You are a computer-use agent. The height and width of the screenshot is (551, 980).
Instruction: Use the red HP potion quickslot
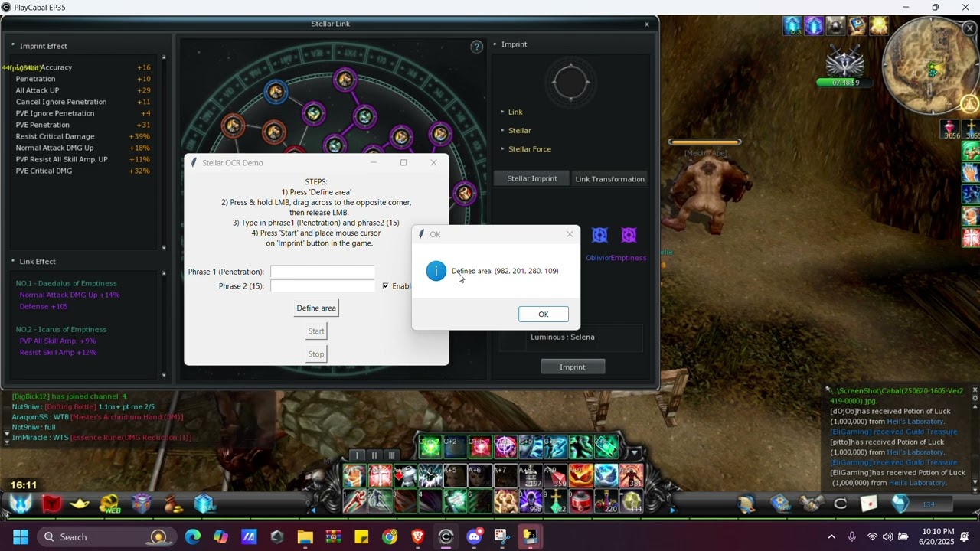point(949,130)
